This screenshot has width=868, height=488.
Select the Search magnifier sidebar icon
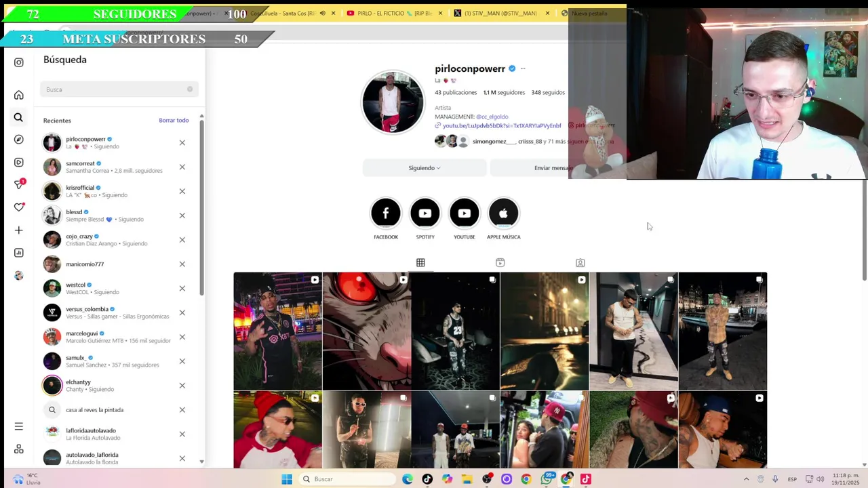tap(18, 117)
